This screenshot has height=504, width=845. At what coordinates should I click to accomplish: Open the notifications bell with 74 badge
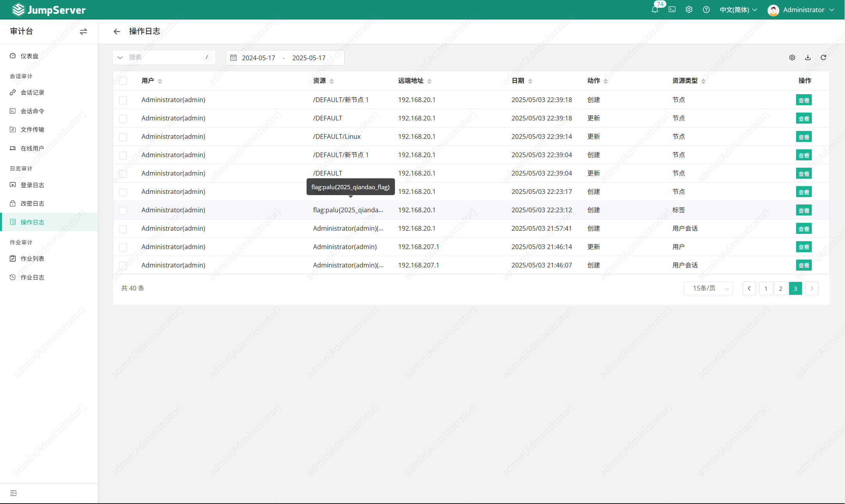655,10
